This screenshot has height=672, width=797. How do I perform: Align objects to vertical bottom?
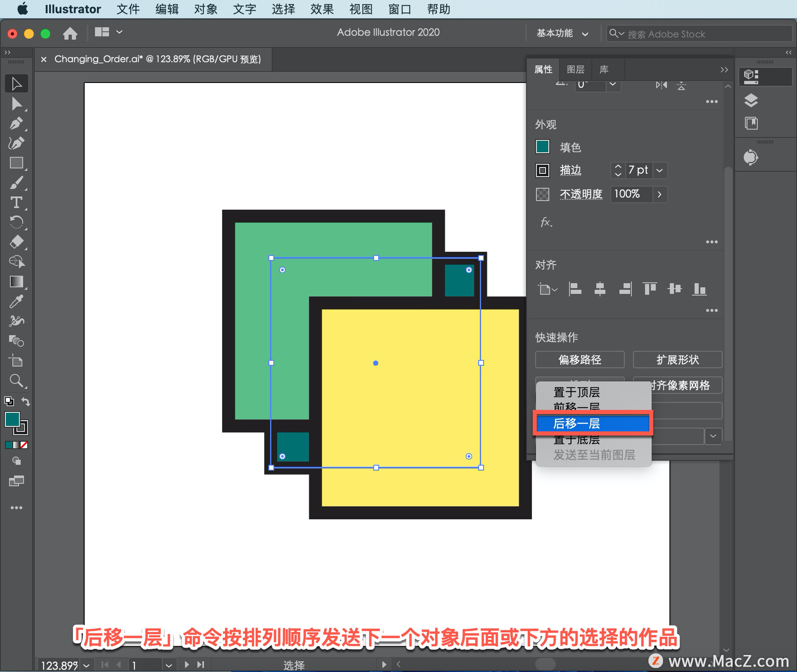[x=699, y=289]
